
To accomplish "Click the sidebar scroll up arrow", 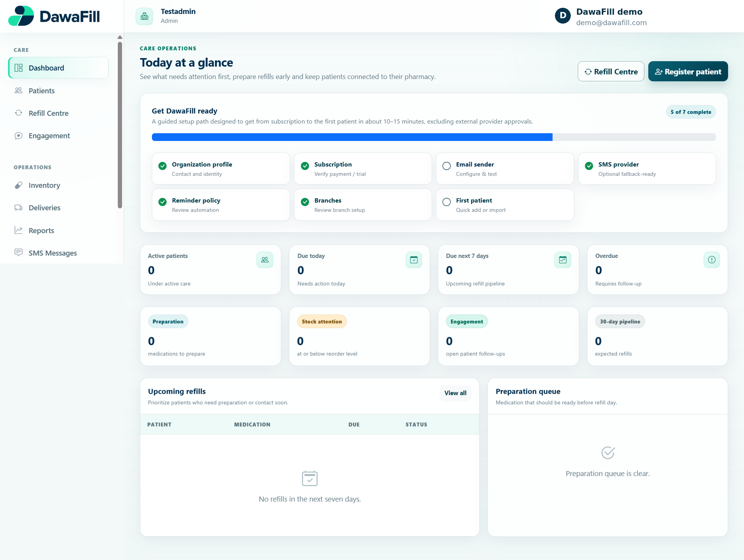I will (x=120, y=37).
